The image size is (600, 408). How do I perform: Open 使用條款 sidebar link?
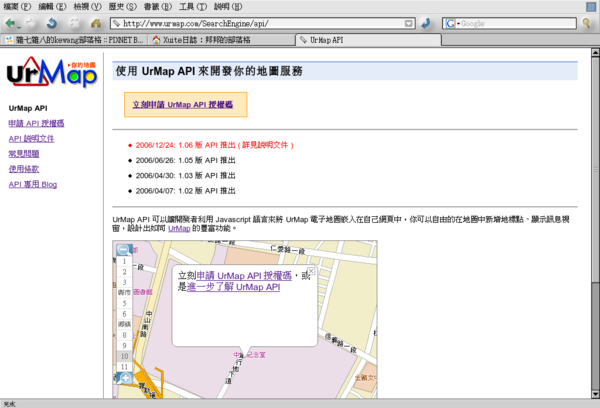point(24,169)
